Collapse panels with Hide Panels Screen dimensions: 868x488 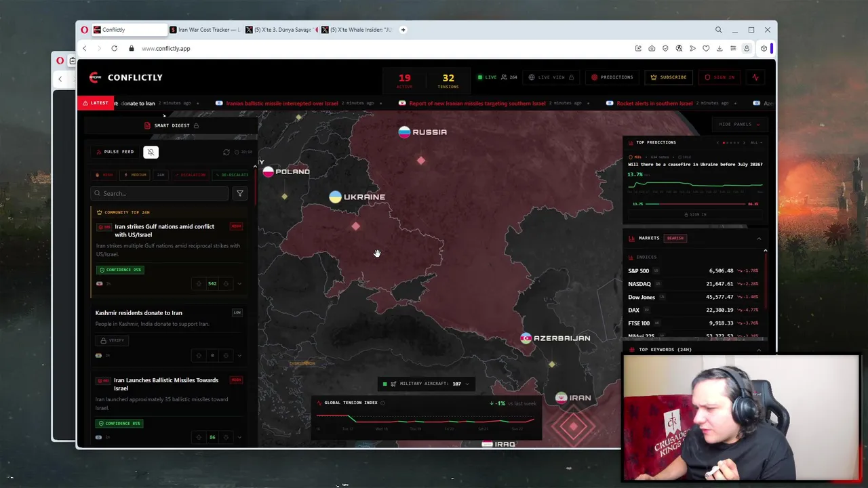coord(739,124)
